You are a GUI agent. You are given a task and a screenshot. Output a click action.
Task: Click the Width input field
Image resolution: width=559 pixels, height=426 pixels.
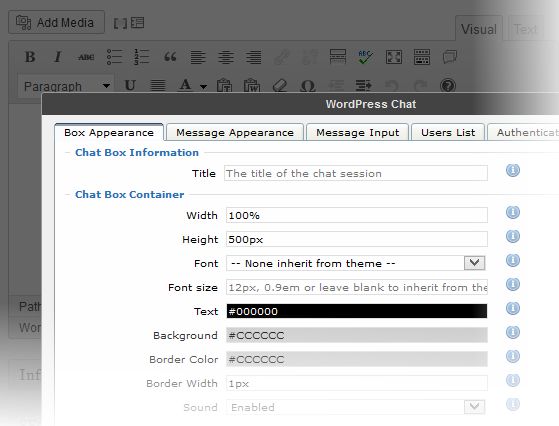click(x=357, y=215)
